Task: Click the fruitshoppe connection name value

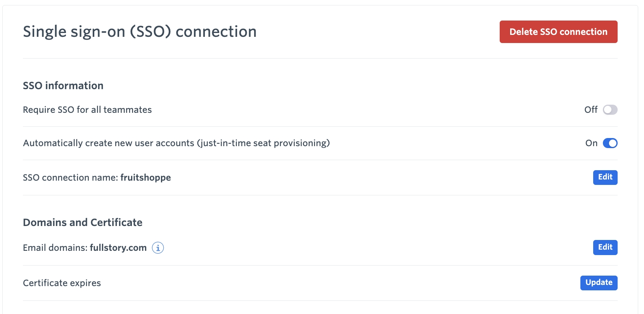Action: click(x=145, y=178)
